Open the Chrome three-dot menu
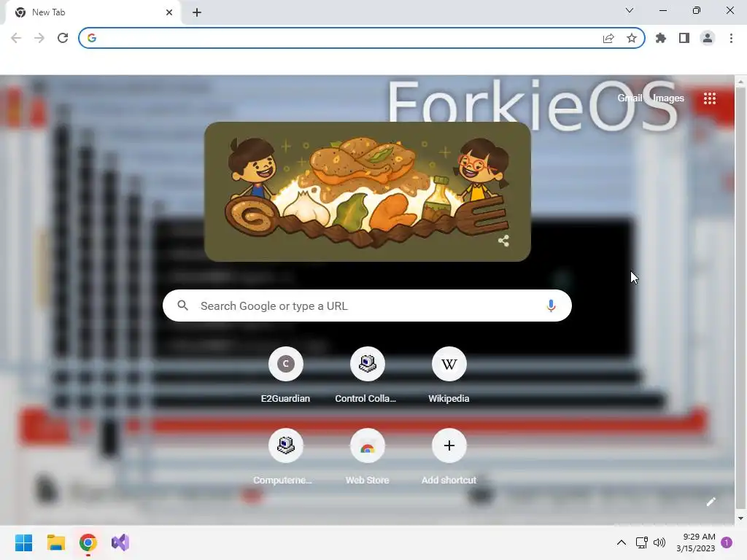This screenshot has height=560, width=747. (731, 38)
